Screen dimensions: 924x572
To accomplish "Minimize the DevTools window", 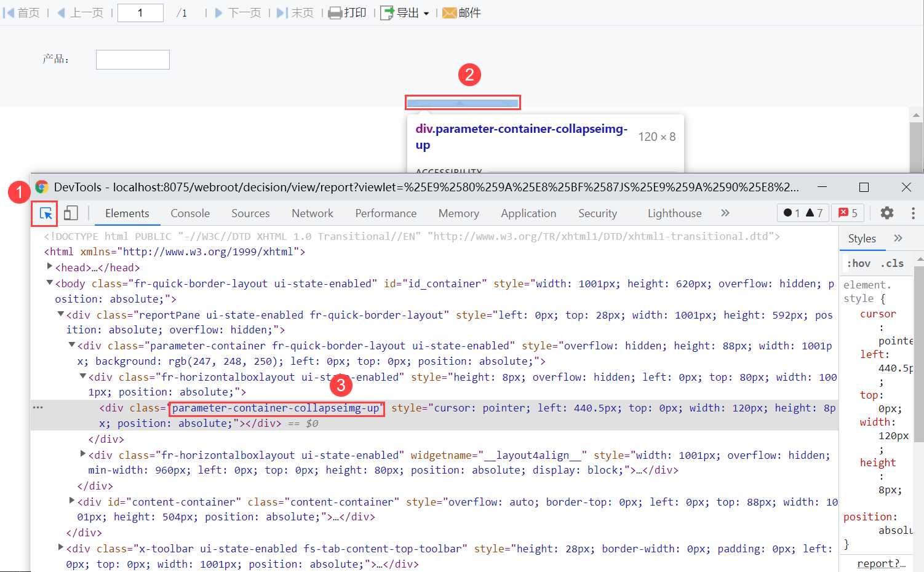I will pyautogui.click(x=823, y=187).
